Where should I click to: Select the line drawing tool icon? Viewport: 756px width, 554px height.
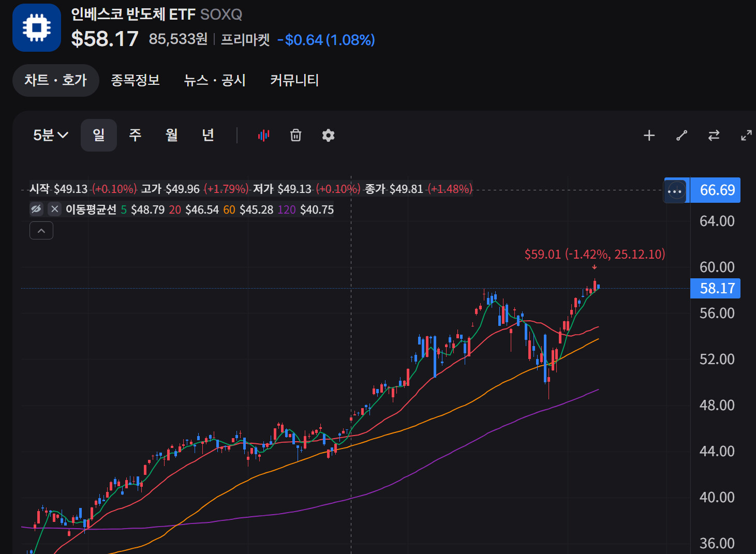point(681,136)
